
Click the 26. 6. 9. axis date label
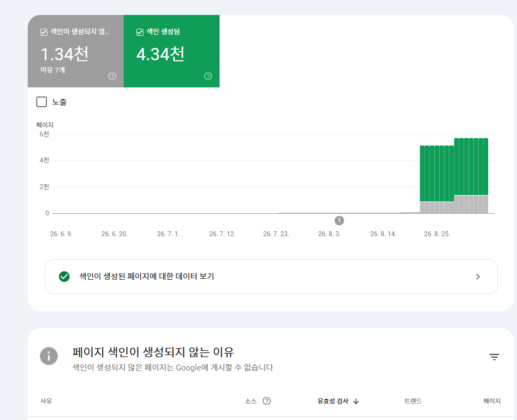(x=61, y=234)
